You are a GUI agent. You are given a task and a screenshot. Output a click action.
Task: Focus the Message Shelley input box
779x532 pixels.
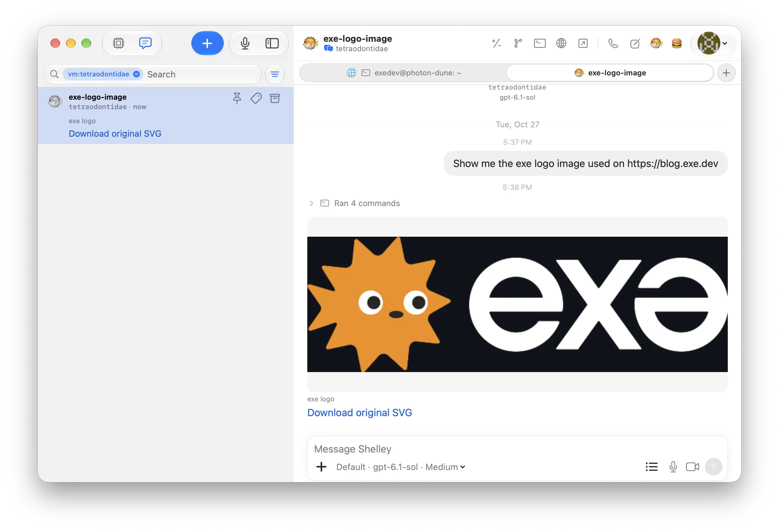pyautogui.click(x=517, y=449)
